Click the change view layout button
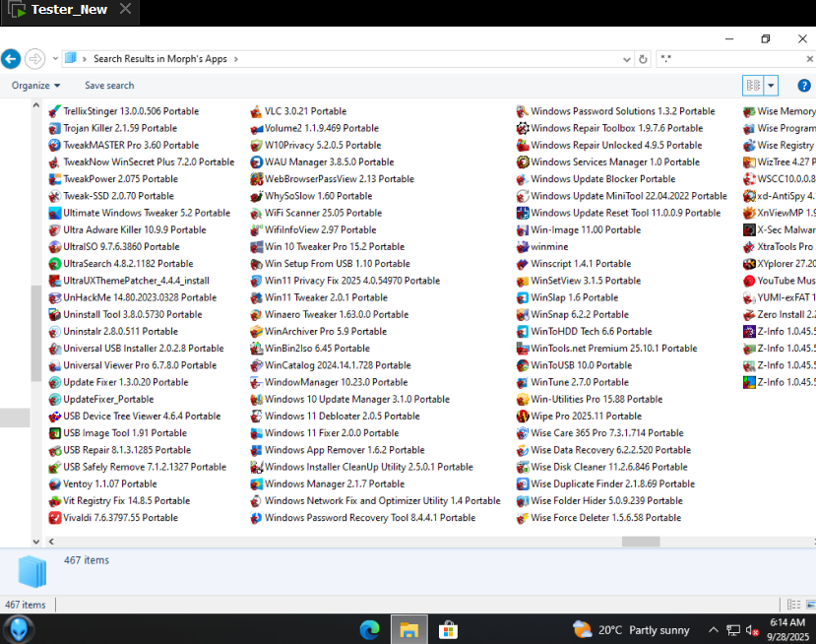This screenshot has width=816, height=644. coord(753,86)
